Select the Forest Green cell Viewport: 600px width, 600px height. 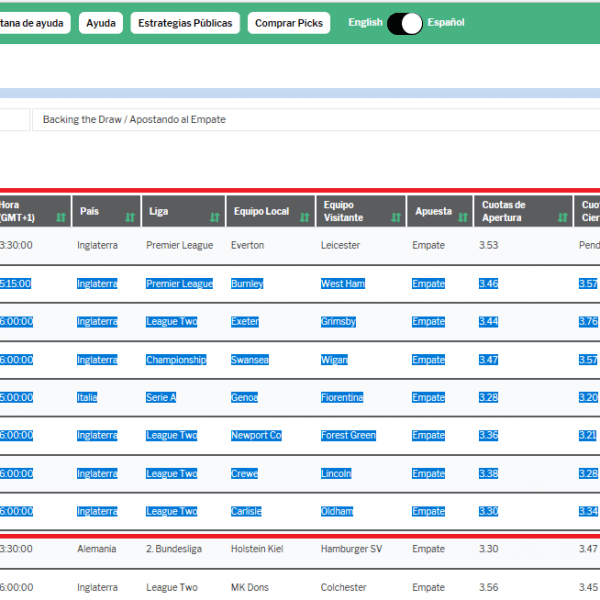click(x=348, y=435)
